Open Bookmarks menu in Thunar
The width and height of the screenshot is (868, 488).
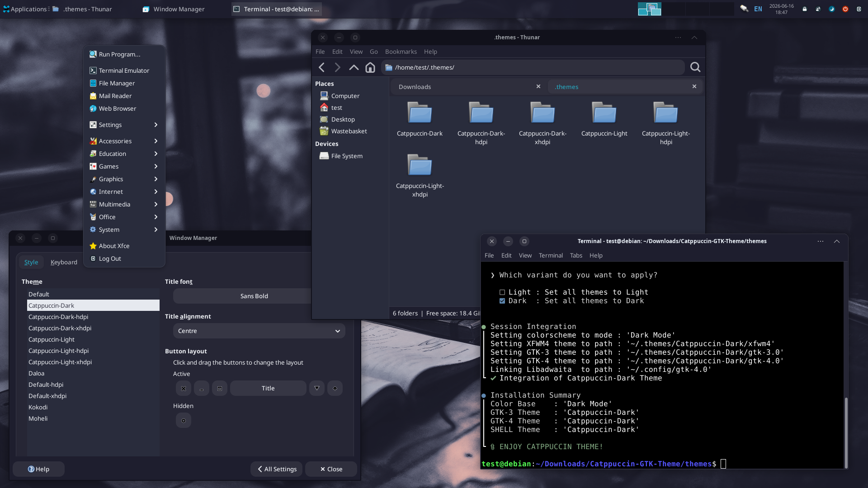[401, 52]
